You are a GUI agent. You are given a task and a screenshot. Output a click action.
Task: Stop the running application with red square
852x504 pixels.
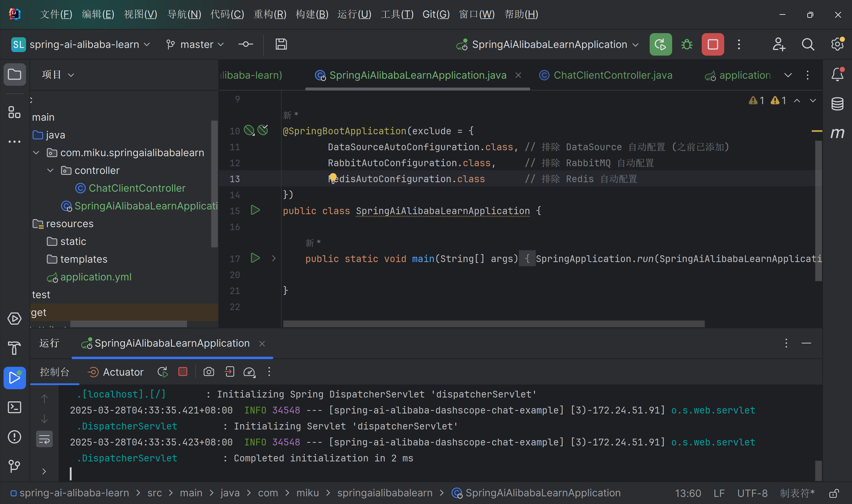point(712,44)
